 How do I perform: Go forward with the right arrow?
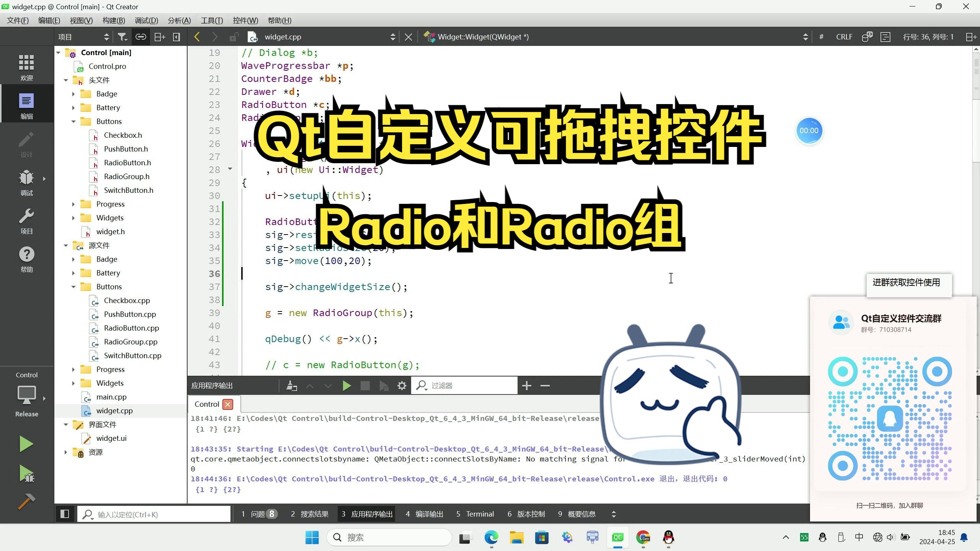215,37
